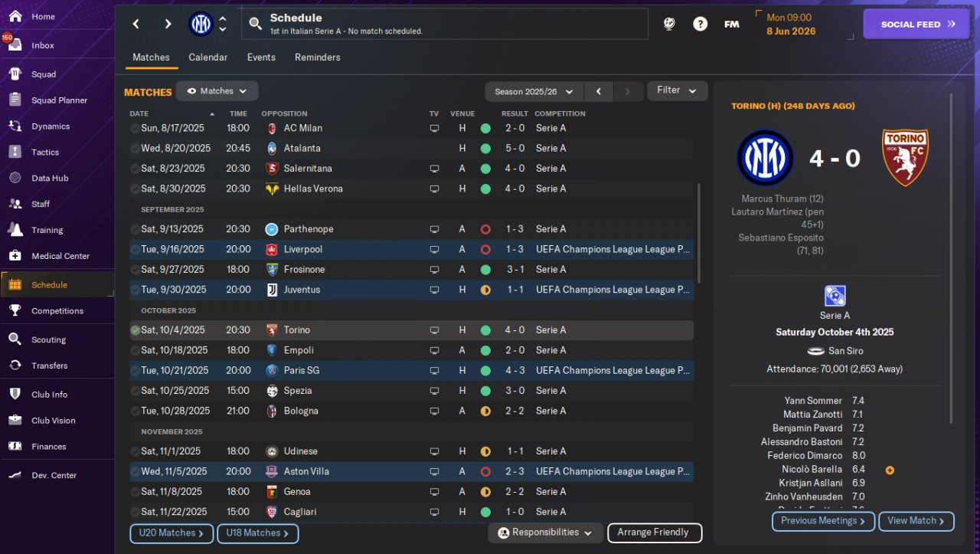This screenshot has width=980, height=554.
Task: Click the Inter club badge in header
Action: [201, 24]
